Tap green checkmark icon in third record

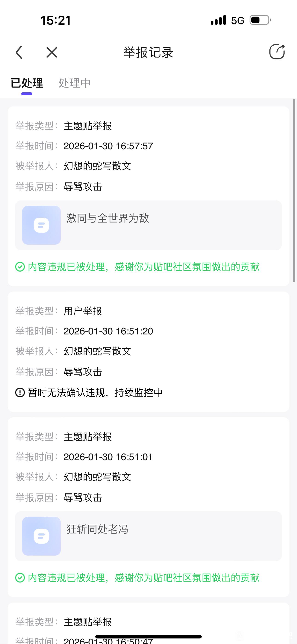pos(20,578)
